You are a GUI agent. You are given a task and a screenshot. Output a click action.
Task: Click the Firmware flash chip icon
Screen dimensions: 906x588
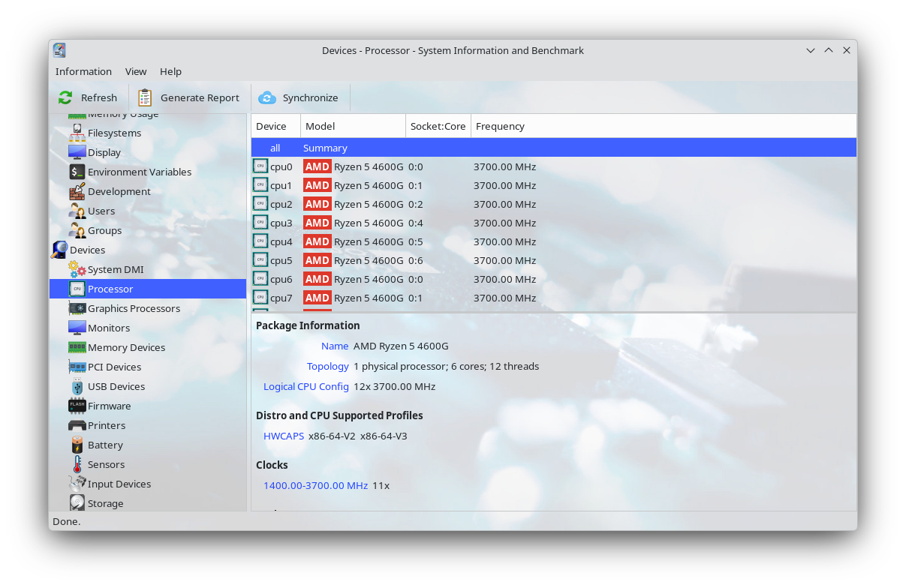[77, 406]
